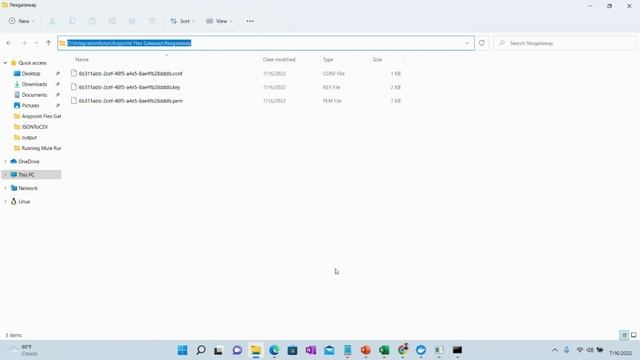The height and width of the screenshot is (360, 640).
Task: Open the Mail app from taskbar
Action: 329,350
